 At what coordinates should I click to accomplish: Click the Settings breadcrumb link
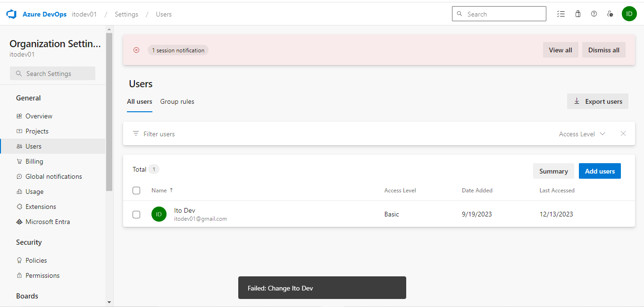point(126,14)
